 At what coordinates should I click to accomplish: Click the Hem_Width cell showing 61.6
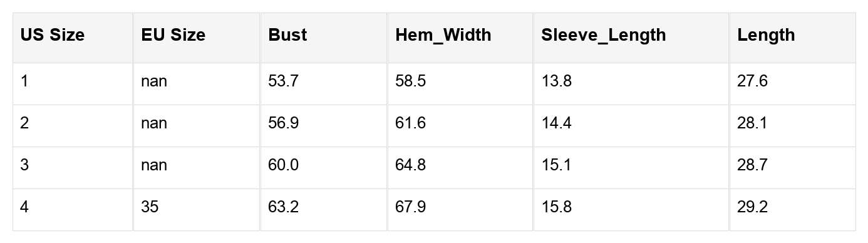(460, 126)
